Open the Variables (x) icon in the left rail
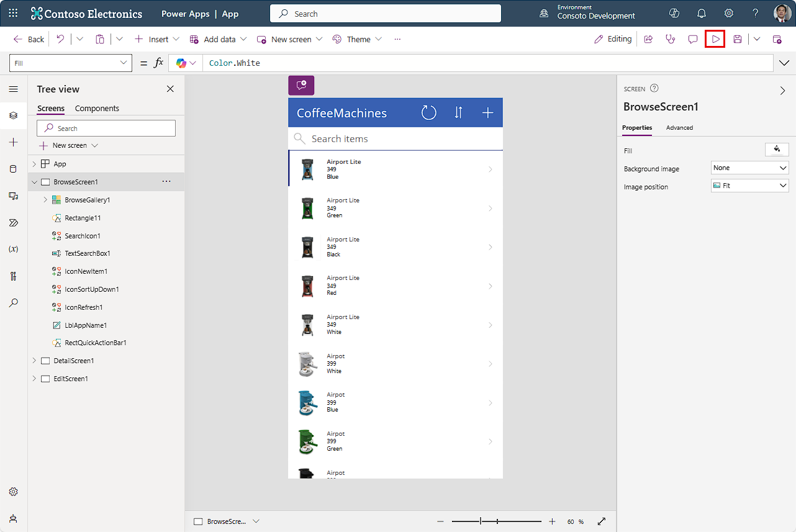Viewport: 796px width, 532px height. [x=14, y=249]
